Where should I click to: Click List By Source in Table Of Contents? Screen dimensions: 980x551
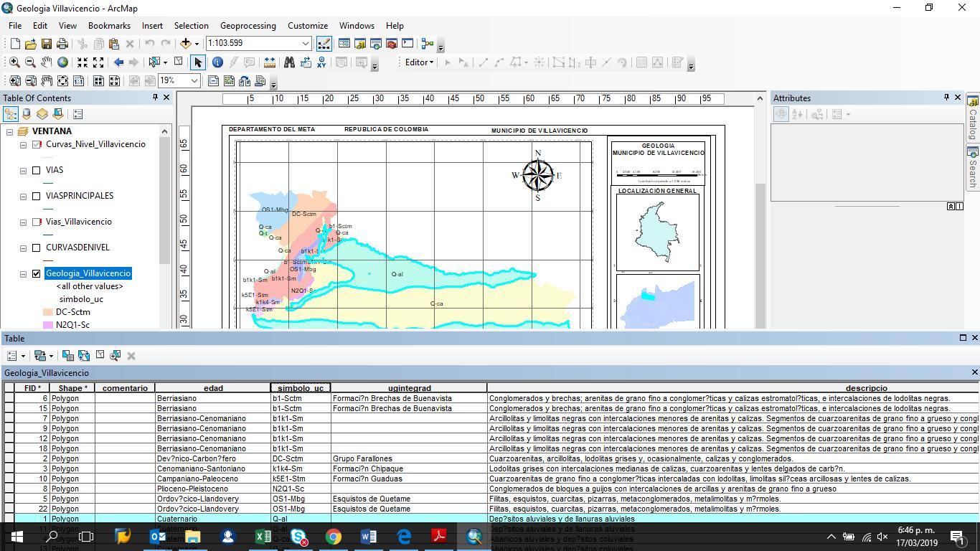click(x=27, y=114)
